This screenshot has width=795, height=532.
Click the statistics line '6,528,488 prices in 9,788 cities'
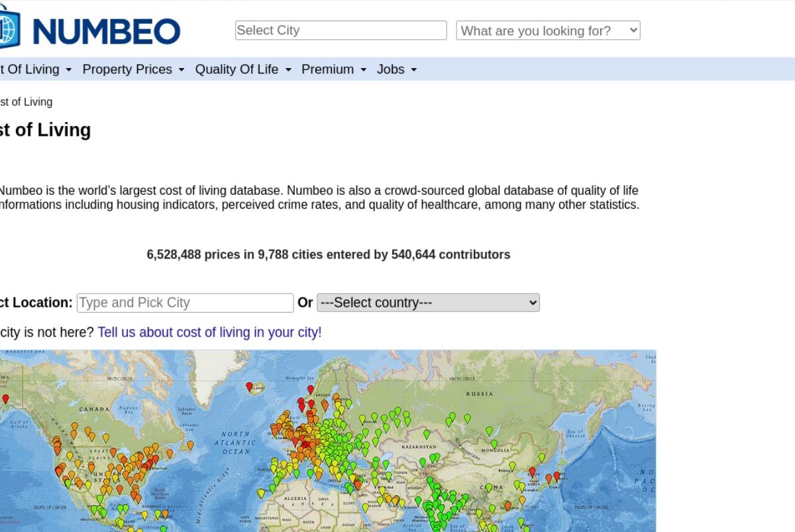coord(329,254)
